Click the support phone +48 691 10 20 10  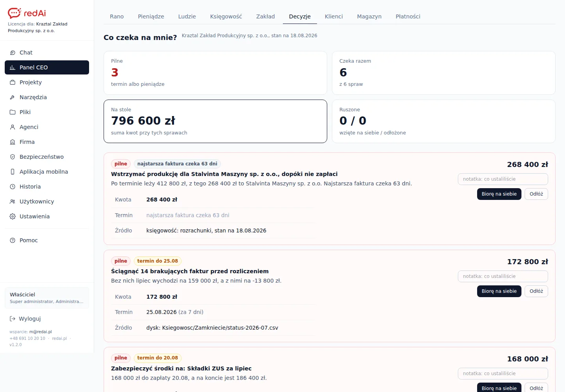point(27,338)
